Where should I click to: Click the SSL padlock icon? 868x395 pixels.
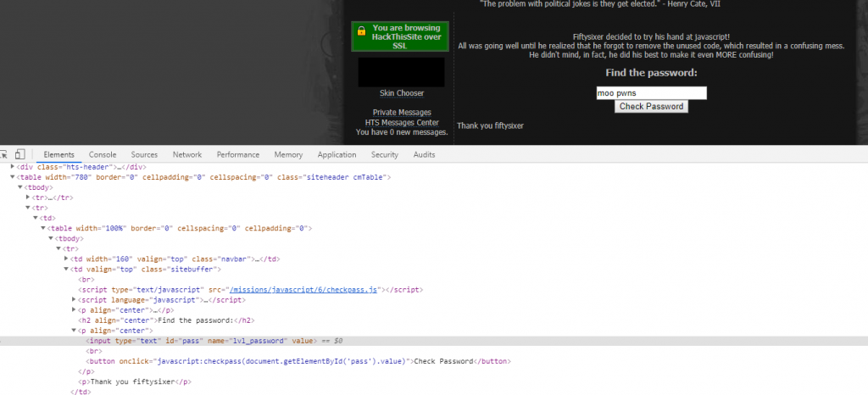[x=361, y=31]
